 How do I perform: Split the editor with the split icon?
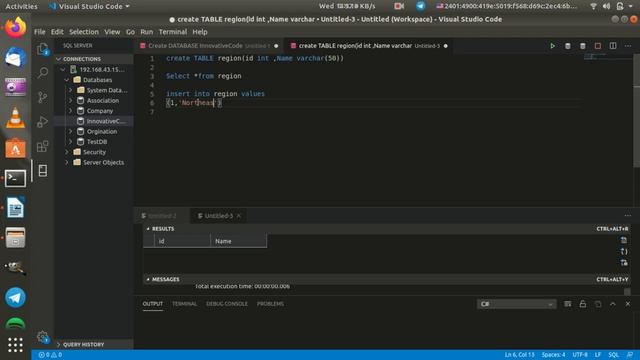click(613, 46)
